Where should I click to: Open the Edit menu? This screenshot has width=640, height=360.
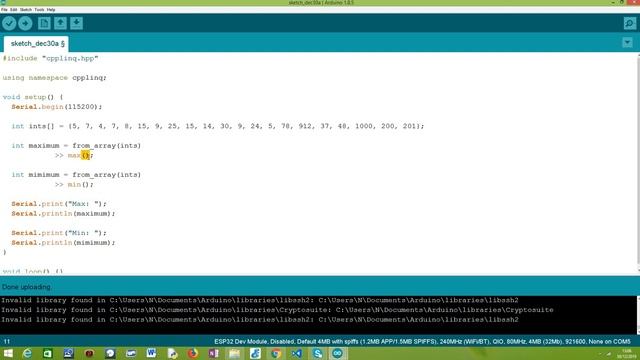[x=13, y=9]
